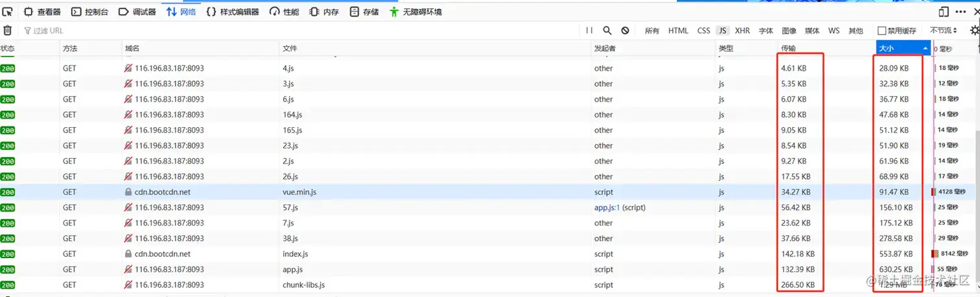Activate the element picker tool
Viewport: 980px width, 297px height.
coord(8,12)
